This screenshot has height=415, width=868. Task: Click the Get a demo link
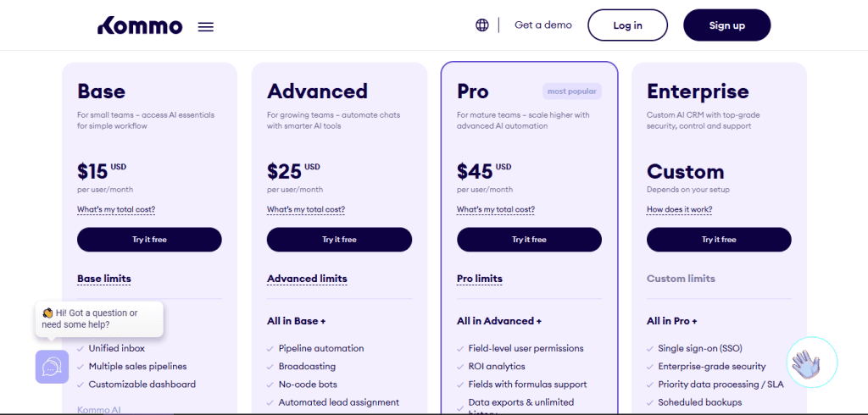click(x=543, y=25)
